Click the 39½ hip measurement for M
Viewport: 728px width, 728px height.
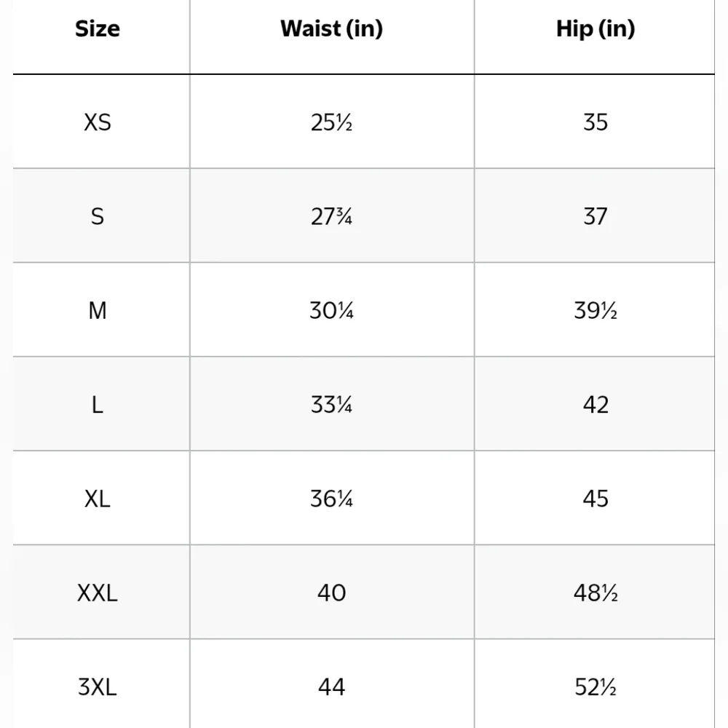[595, 311]
